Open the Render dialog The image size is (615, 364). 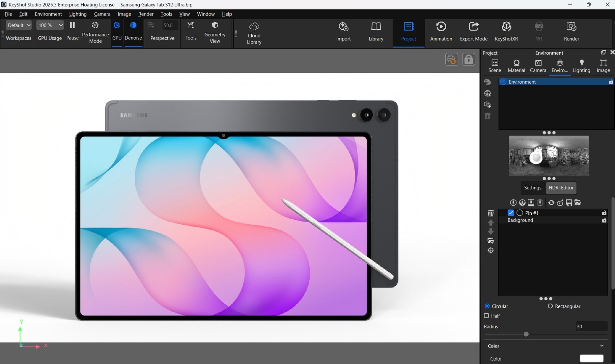click(x=571, y=31)
